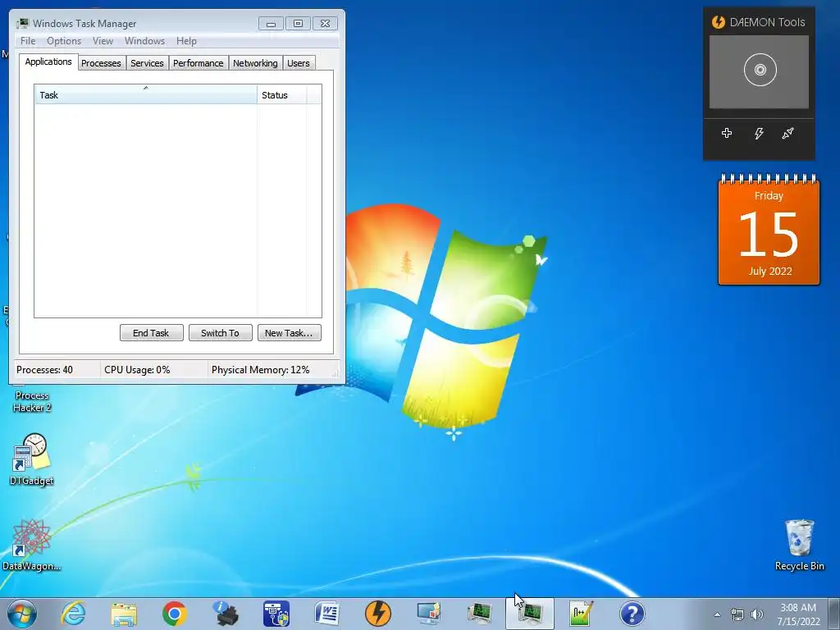Image resolution: width=840 pixels, height=630 pixels.
Task: Switch to the Networking tab
Action: [x=255, y=63]
